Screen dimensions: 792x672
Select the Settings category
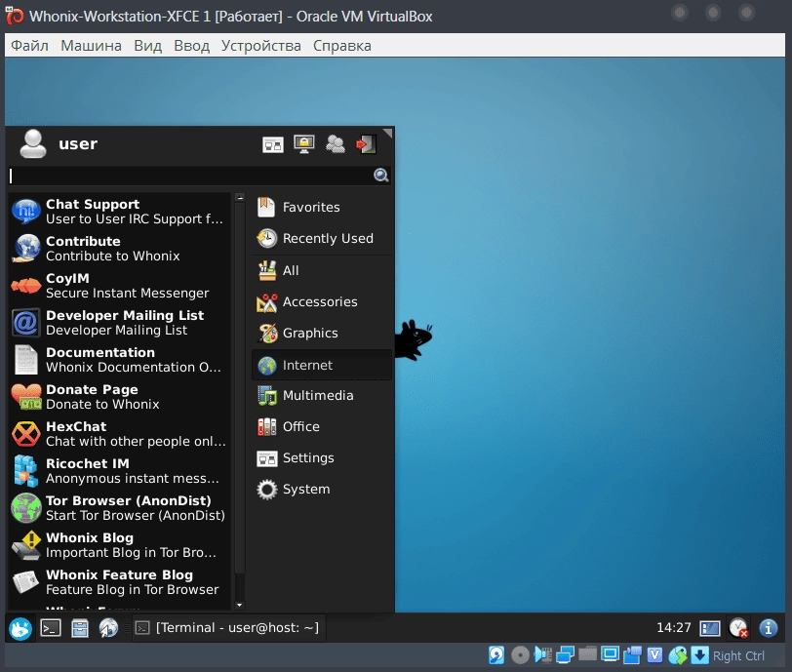(x=322, y=458)
